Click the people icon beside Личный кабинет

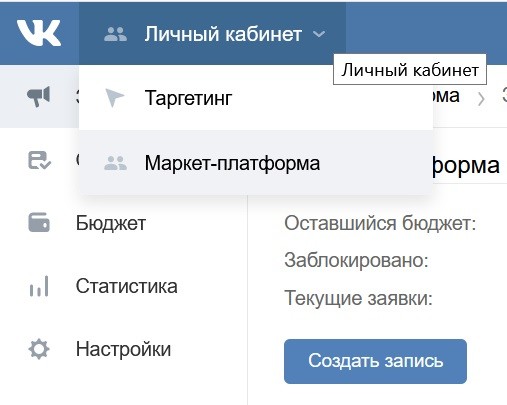115,34
